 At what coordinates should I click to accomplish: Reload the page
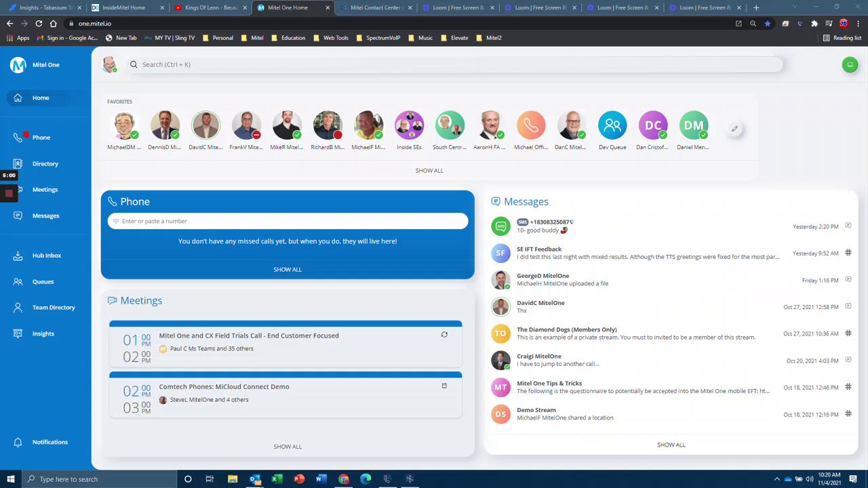point(39,24)
